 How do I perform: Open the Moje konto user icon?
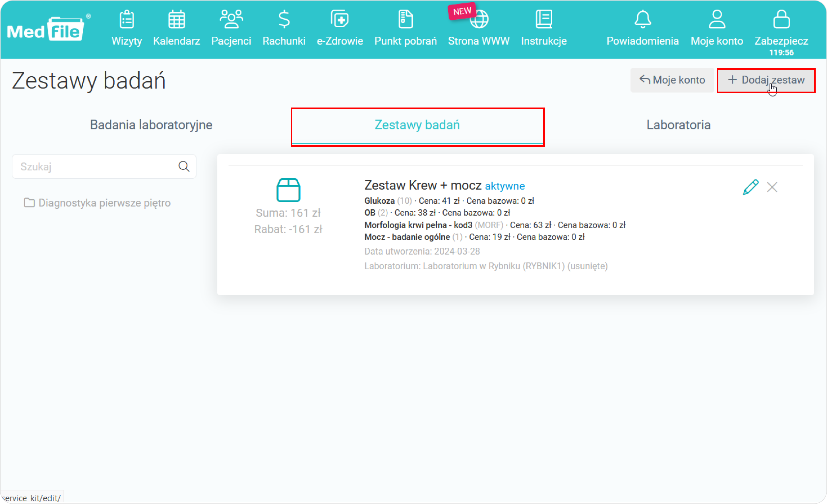pos(717,19)
